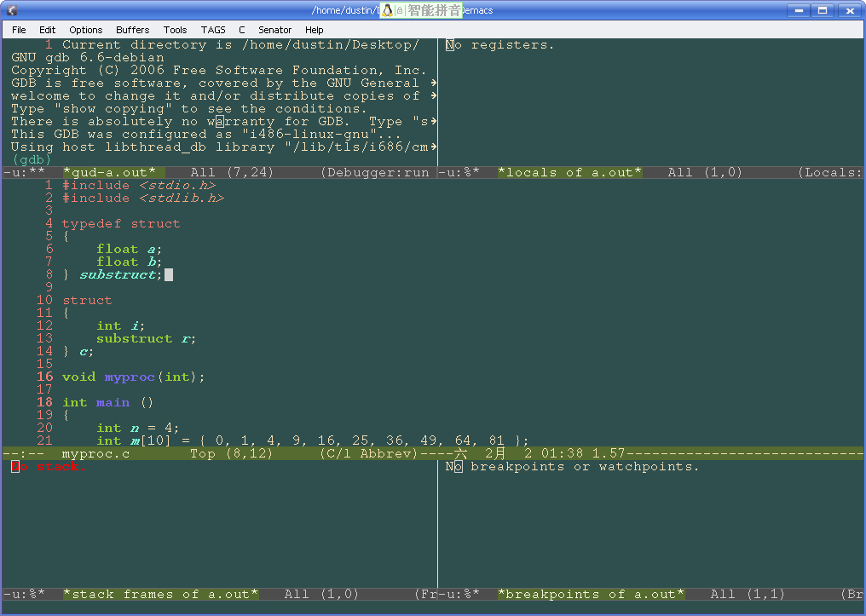
Task: Open the Senator menu
Action: 274,30
